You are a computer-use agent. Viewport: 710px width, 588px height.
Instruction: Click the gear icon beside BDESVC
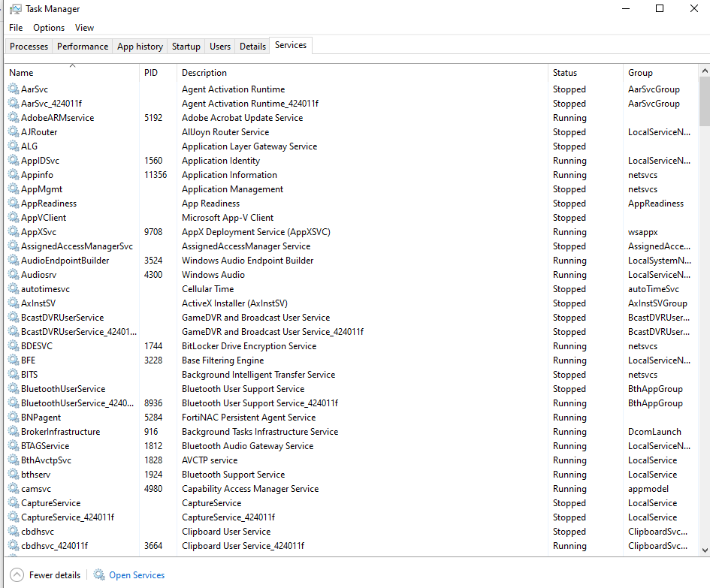coord(14,346)
